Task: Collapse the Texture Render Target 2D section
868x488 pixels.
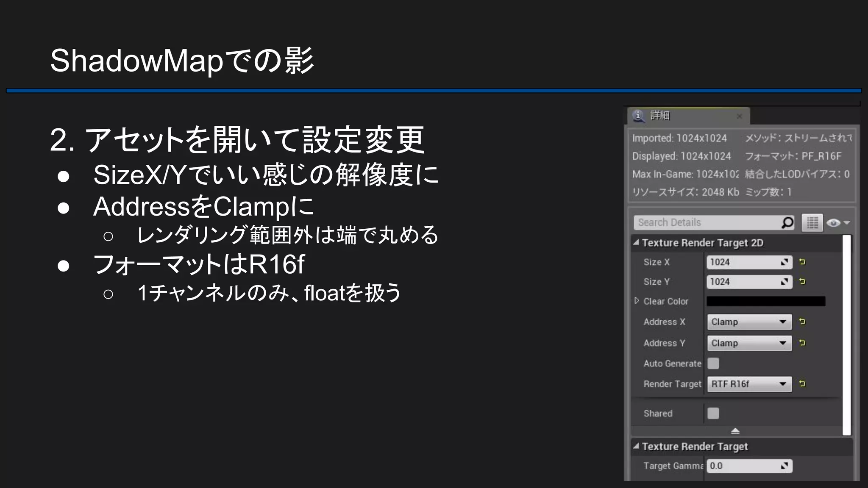Action: 636,243
